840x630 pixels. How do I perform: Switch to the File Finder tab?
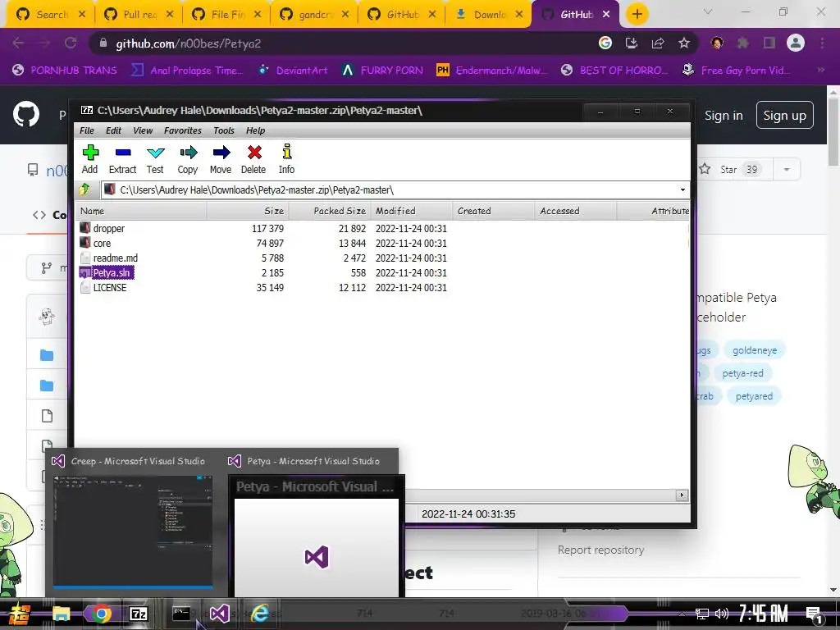[x=227, y=15]
